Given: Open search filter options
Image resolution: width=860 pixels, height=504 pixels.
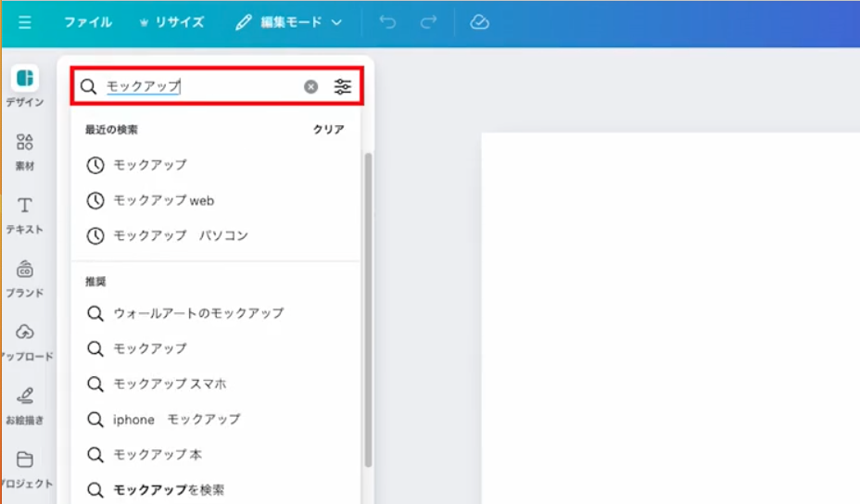Looking at the screenshot, I should (x=343, y=87).
